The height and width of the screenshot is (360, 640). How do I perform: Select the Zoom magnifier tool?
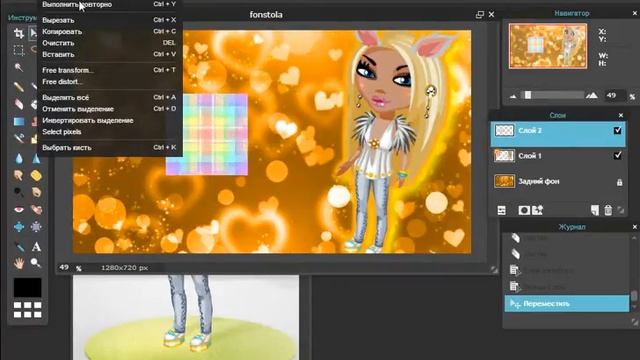pos(36,263)
